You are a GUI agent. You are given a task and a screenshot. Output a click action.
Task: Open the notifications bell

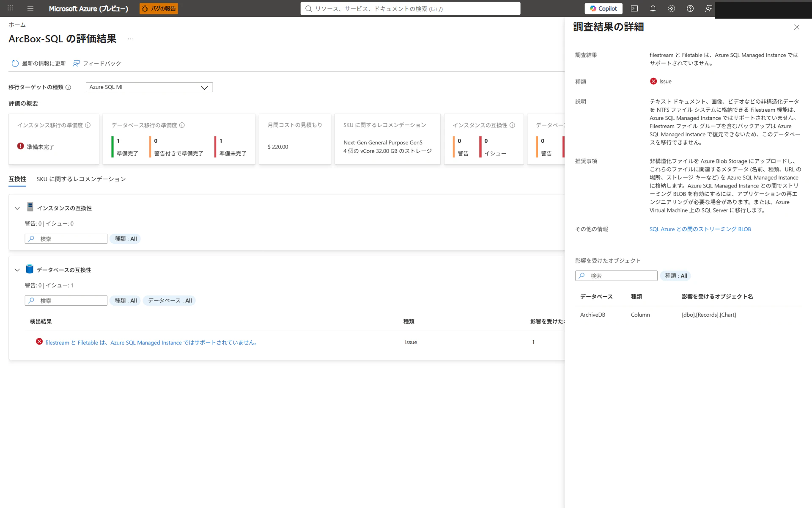[x=653, y=8]
